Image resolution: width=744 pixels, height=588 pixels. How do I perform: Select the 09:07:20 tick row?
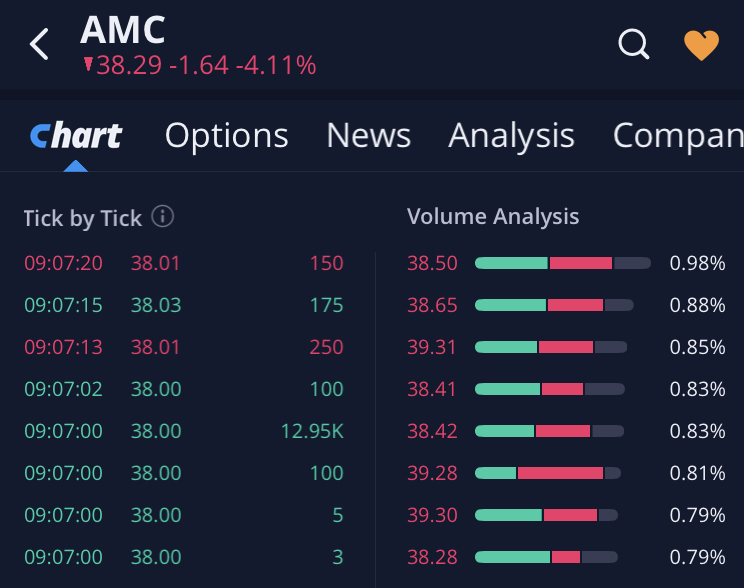183,264
